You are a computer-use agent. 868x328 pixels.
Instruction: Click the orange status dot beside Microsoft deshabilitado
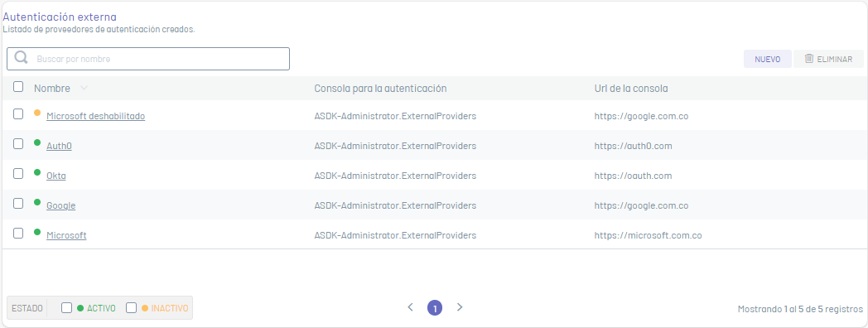click(x=37, y=113)
